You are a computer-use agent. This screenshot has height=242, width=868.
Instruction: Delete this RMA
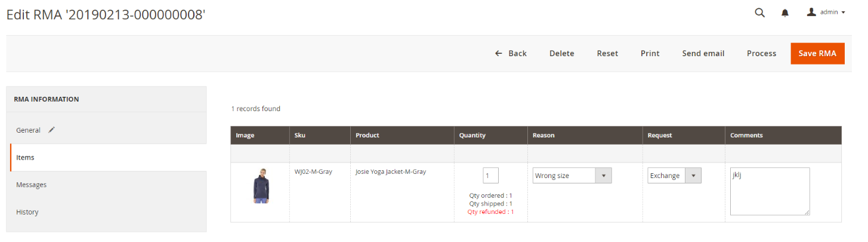561,53
